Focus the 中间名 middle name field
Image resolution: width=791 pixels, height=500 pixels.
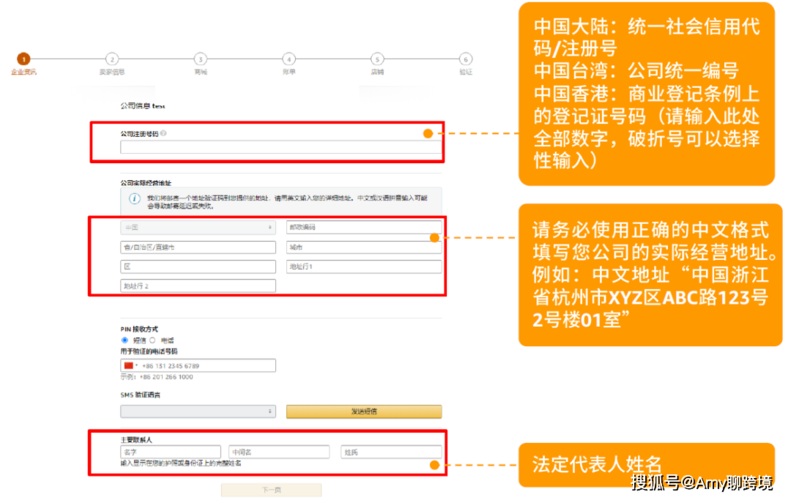[x=279, y=452]
